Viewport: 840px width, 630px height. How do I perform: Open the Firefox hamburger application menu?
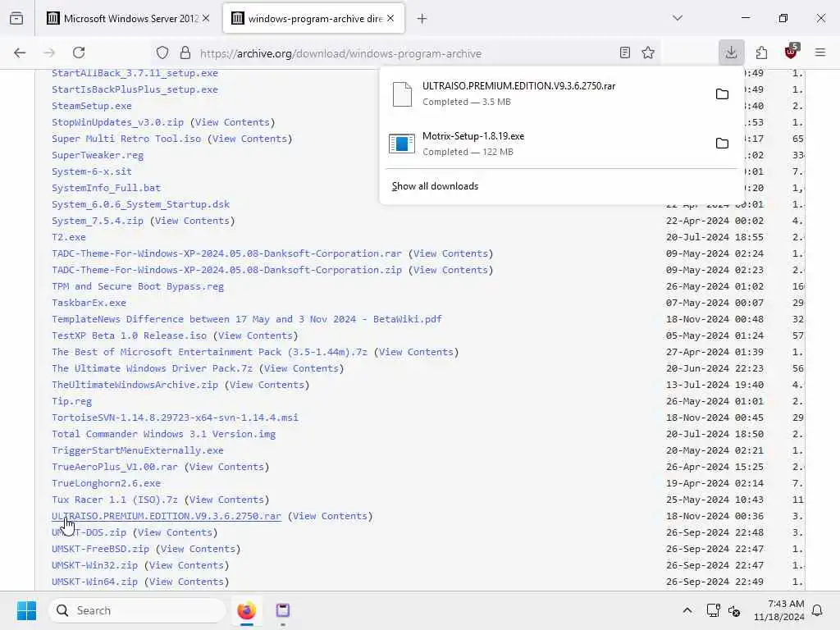[820, 52]
